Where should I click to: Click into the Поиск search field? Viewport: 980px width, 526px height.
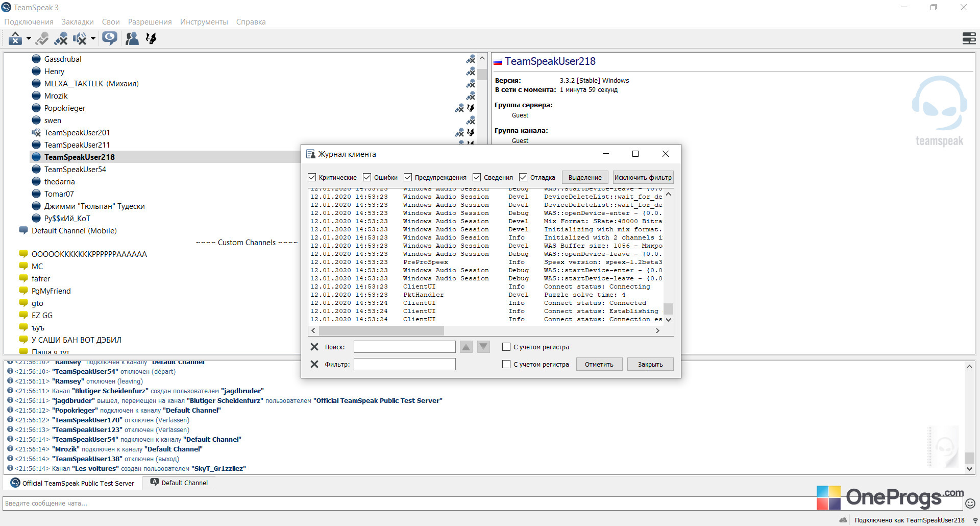[405, 347]
